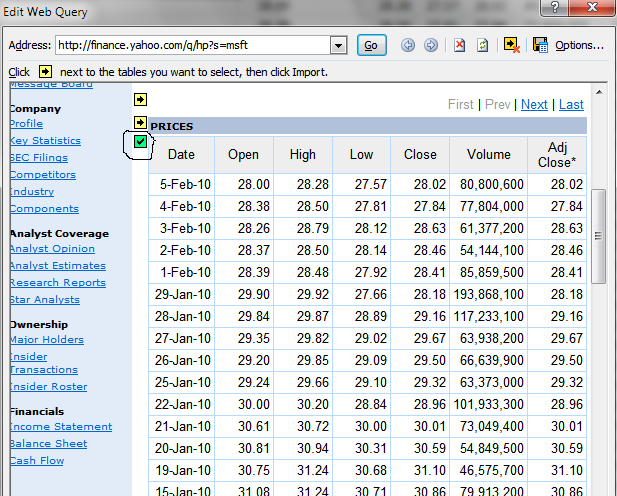Click the Volume column header

(488, 155)
